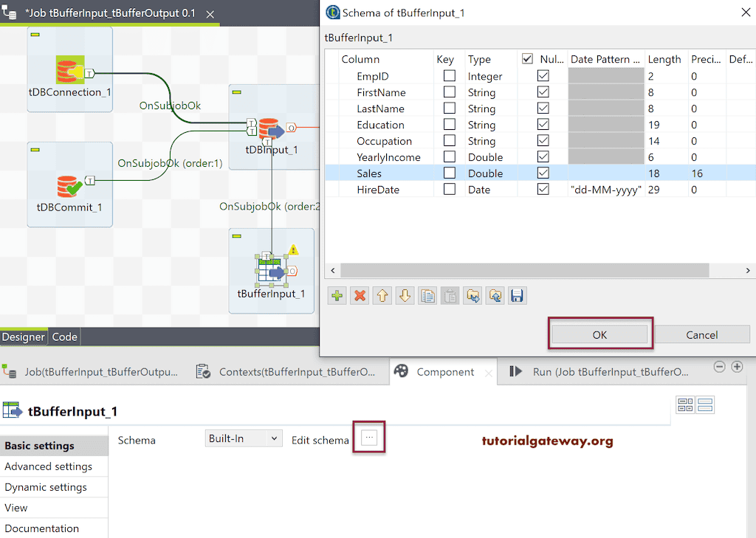Open the Contexts tab

tap(288, 372)
